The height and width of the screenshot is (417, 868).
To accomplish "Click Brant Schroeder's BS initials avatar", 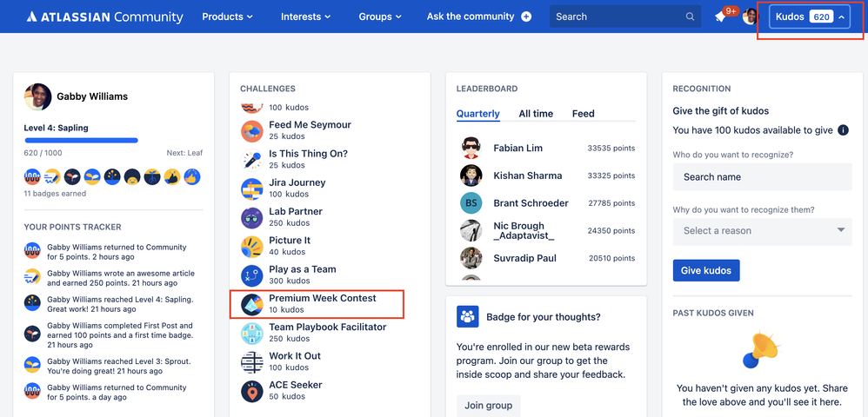I will coord(471,203).
